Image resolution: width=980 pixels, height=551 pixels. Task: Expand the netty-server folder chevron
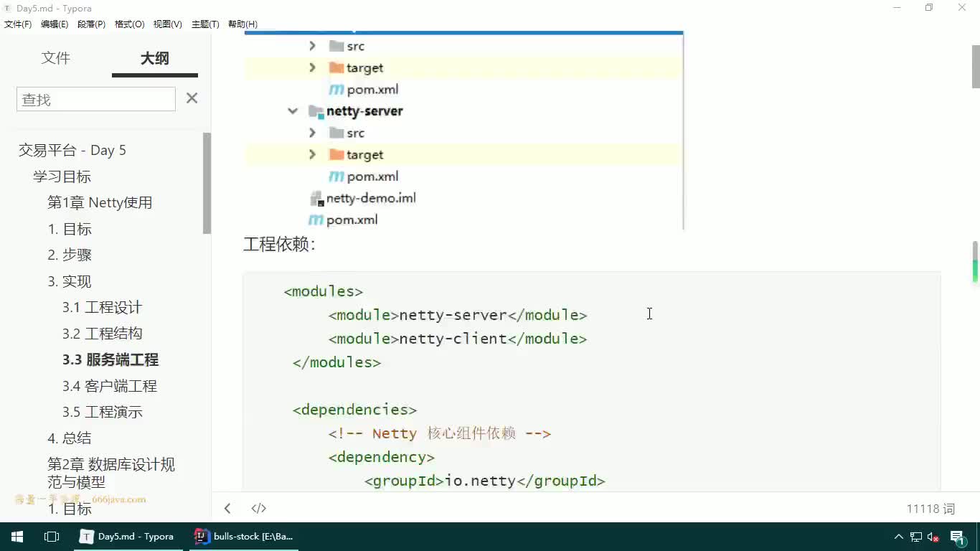click(292, 111)
